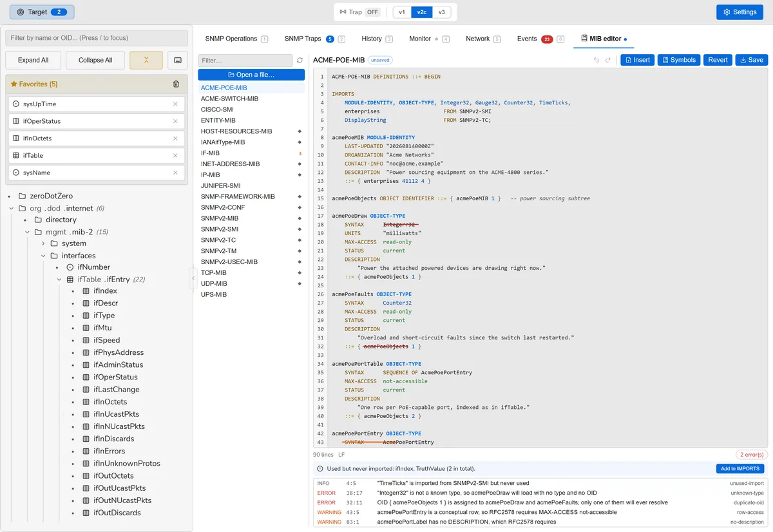
Task: Click Open a file button
Action: point(251,75)
